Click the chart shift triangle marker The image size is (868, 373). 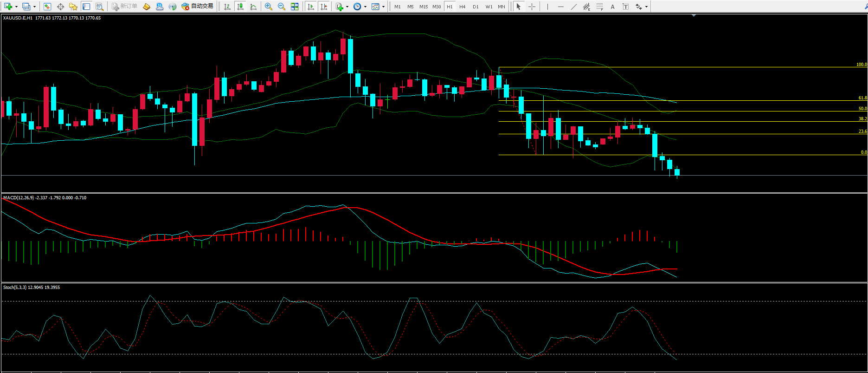pos(694,16)
